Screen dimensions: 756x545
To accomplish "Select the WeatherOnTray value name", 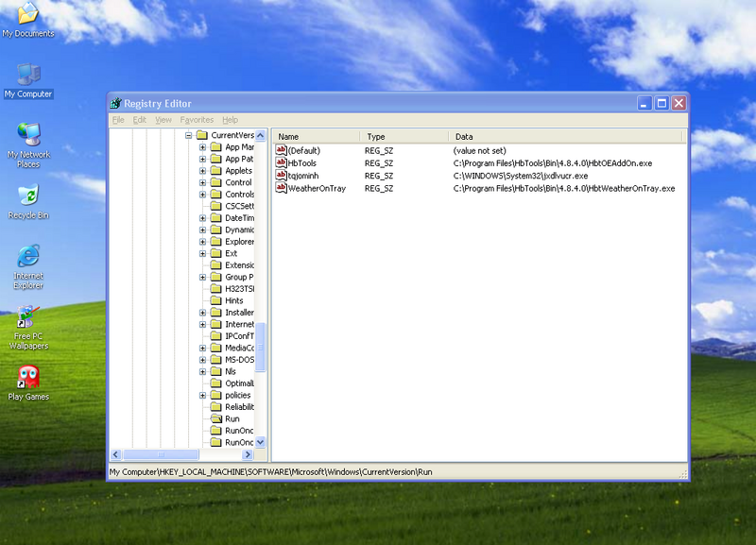I will point(317,188).
